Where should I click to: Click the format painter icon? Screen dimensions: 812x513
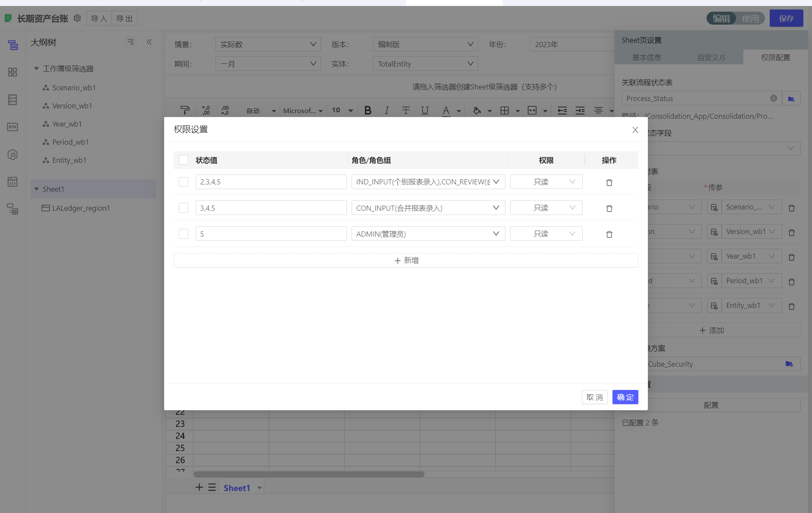pos(185,111)
